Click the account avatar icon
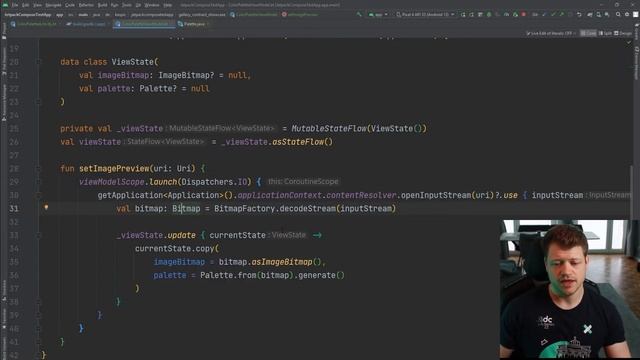Viewport: 640px width, 360px height. click(636, 14)
